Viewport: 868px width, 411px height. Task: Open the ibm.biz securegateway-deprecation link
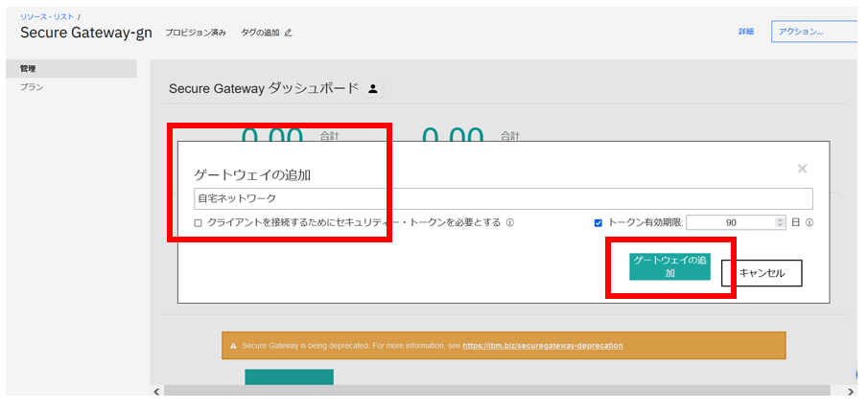coord(543,346)
